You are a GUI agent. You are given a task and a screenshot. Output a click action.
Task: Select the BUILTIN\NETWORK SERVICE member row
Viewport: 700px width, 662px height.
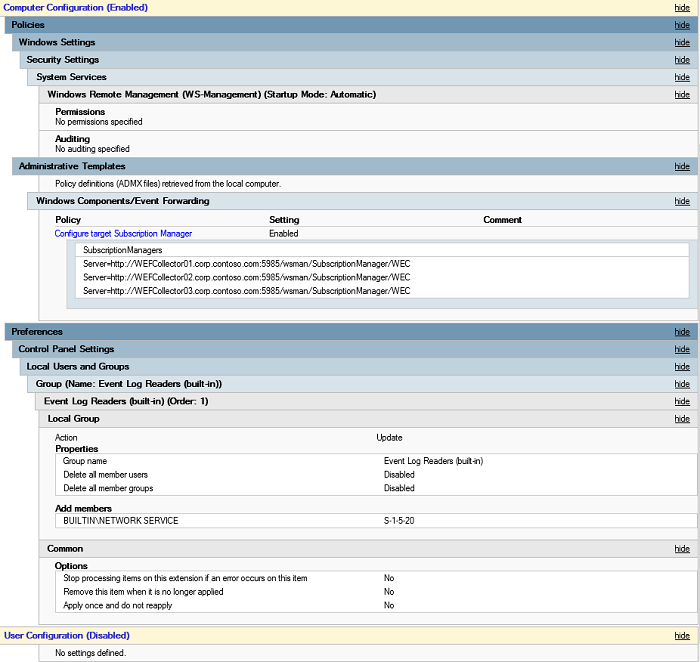click(120, 521)
